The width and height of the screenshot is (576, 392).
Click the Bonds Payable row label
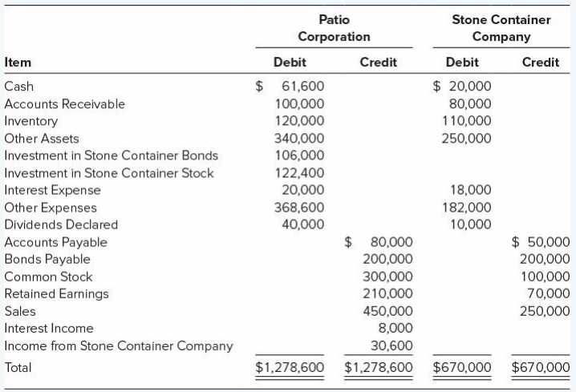(x=47, y=259)
